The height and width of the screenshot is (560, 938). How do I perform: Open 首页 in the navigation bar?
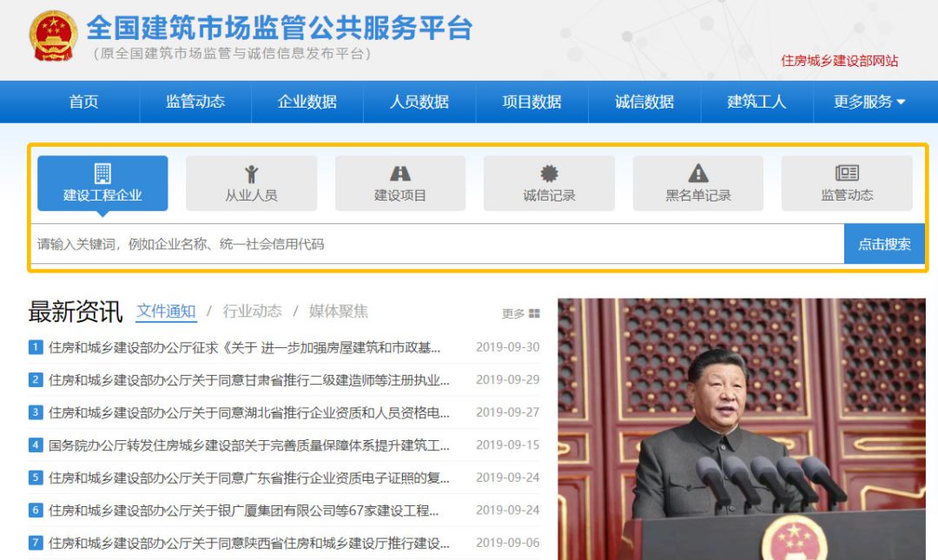pos(83,102)
